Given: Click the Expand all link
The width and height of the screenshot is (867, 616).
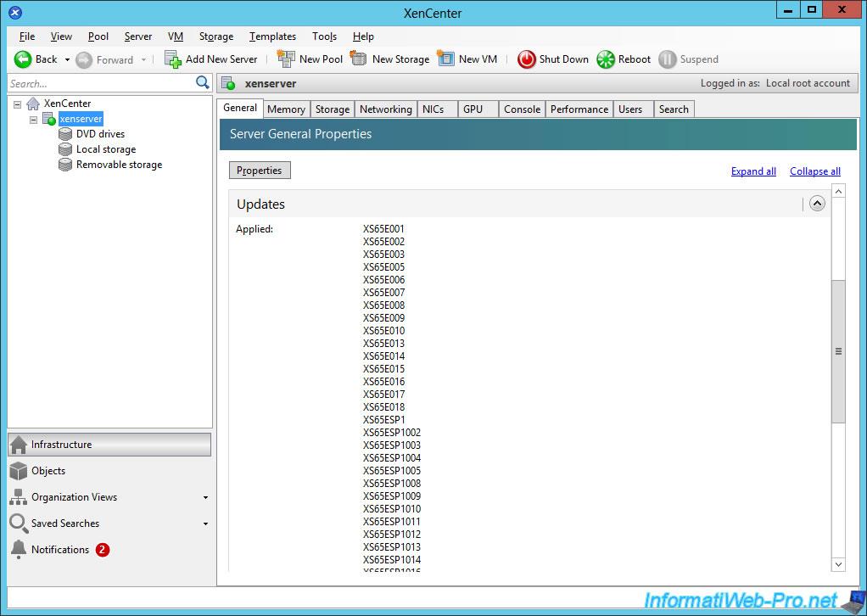Looking at the screenshot, I should click(753, 171).
